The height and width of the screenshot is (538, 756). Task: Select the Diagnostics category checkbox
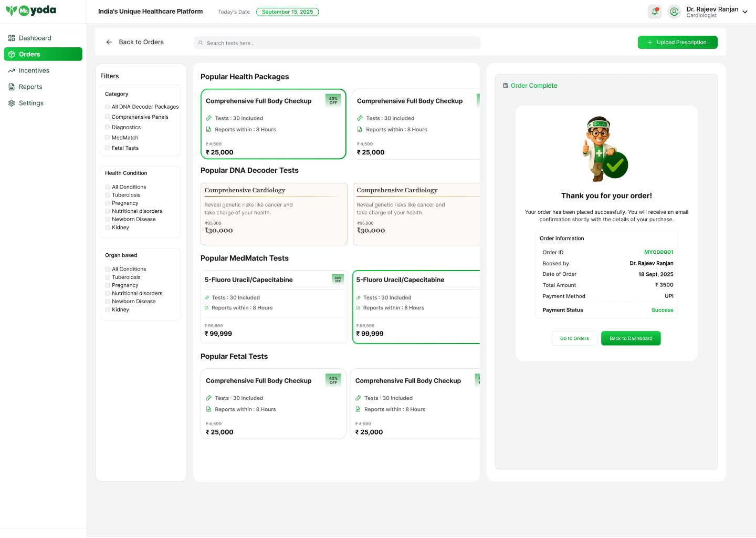point(108,127)
